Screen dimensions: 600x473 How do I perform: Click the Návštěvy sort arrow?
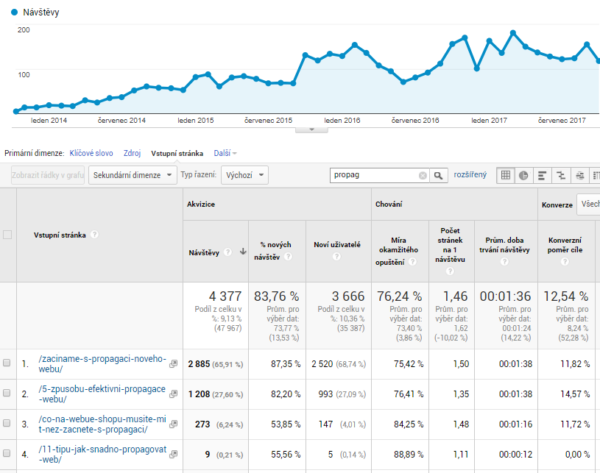click(x=242, y=251)
